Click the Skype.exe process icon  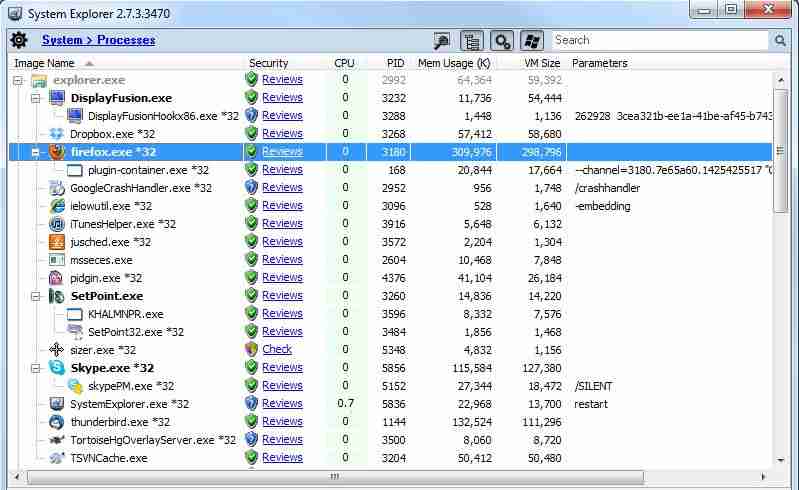point(57,368)
